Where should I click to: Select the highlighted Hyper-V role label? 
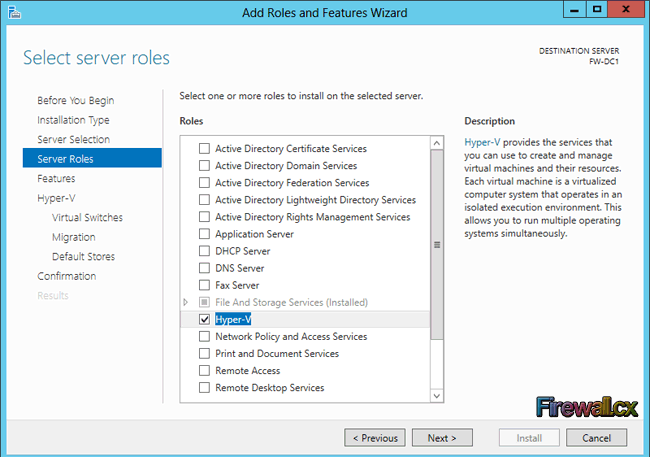coord(233,319)
